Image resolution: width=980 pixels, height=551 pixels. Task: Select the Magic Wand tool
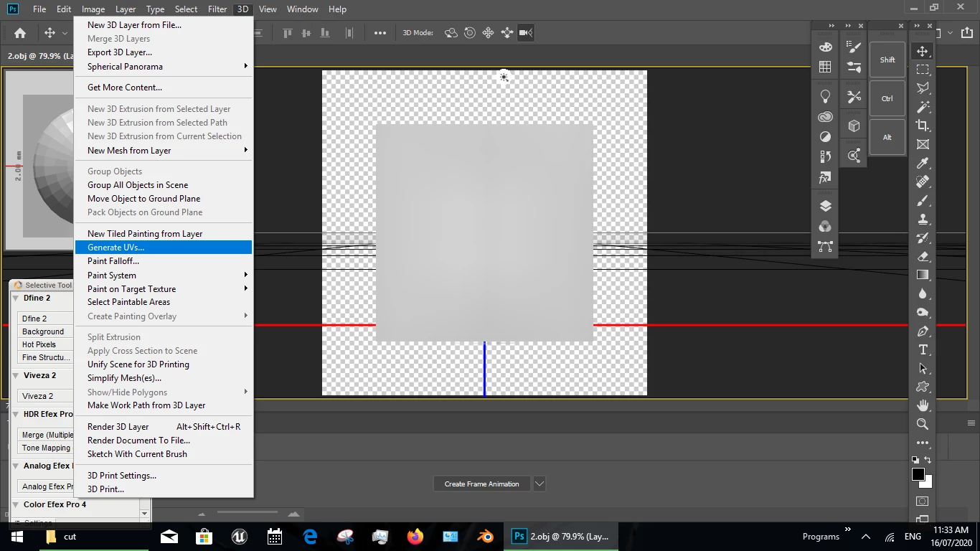tap(923, 107)
